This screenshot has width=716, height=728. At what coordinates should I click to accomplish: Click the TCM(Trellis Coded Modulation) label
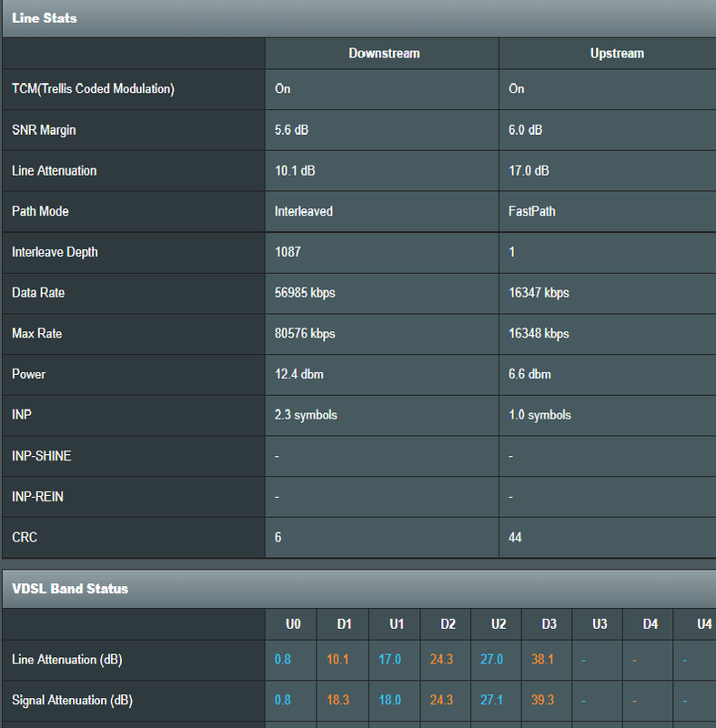point(93,88)
